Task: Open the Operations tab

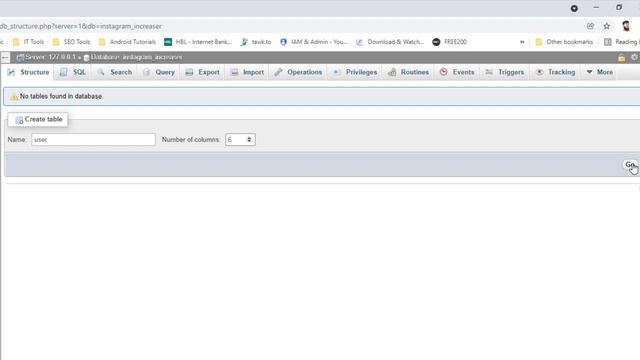Action: coord(298,72)
